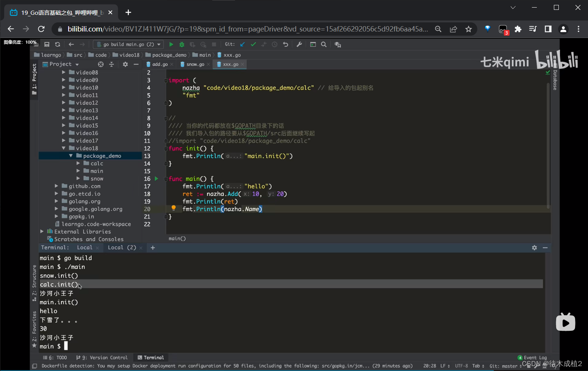Click the Synchronize/reload icon in IDE toolbar
The width and height of the screenshot is (588, 371).
point(58,44)
